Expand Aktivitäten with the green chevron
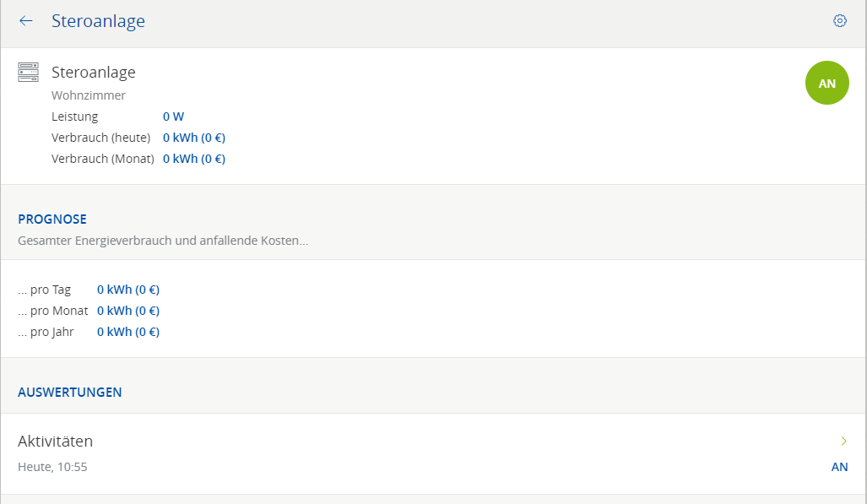 [843, 441]
